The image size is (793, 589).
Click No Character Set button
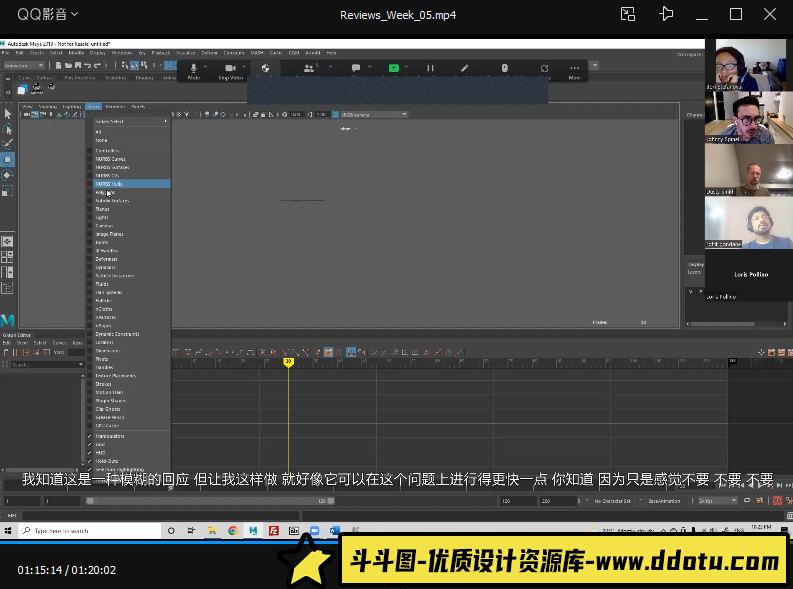(x=612, y=501)
